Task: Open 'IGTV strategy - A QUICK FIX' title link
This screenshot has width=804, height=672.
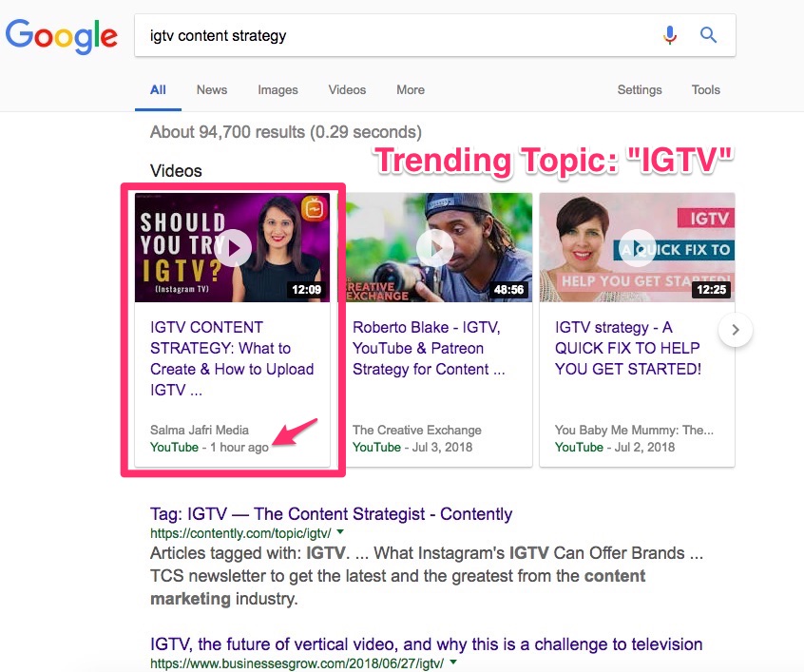Action: 628,348
